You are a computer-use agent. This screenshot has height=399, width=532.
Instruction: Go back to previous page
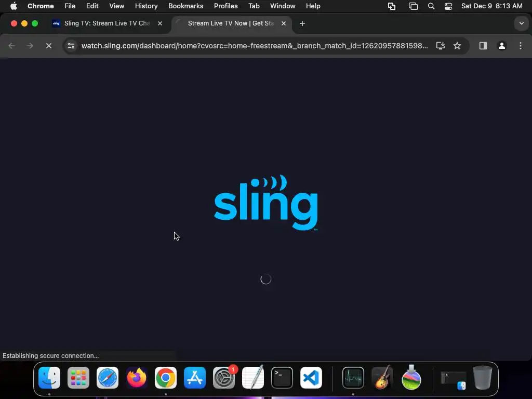click(11, 46)
